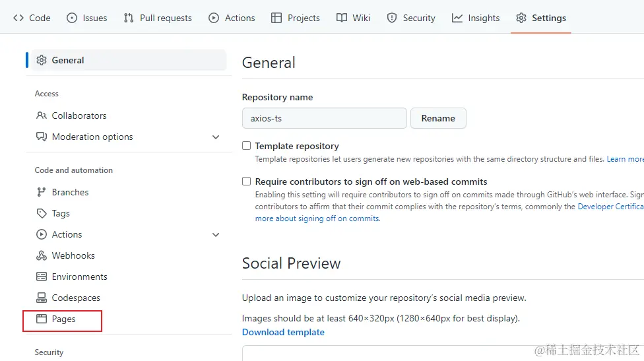
Task: Click the Moderation options comment icon
Action: tap(42, 137)
